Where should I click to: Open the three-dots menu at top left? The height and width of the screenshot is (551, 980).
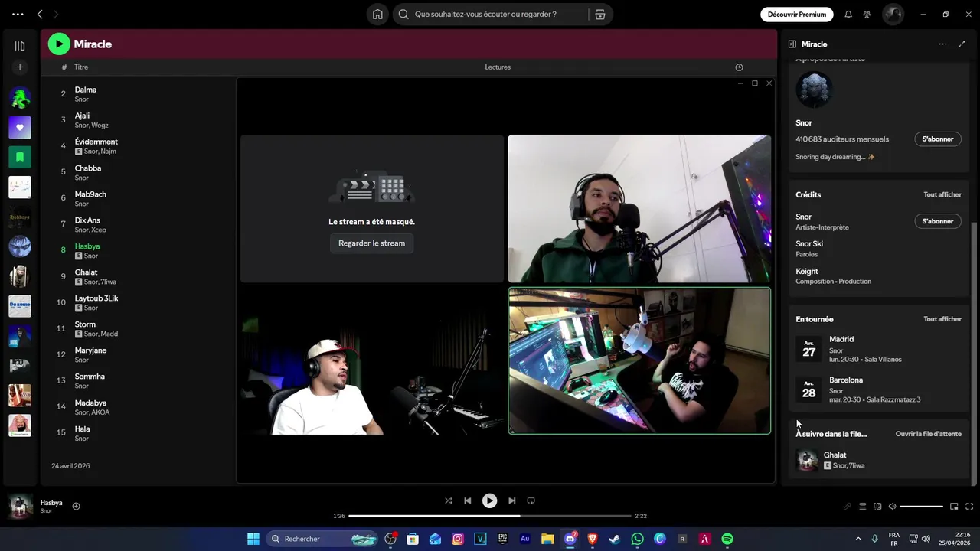point(18,15)
